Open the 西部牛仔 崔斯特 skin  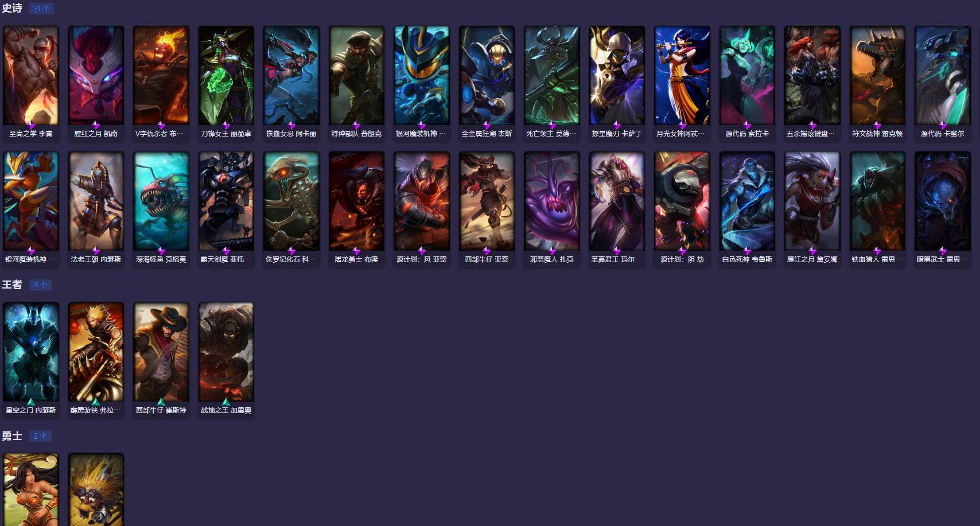coord(161,360)
